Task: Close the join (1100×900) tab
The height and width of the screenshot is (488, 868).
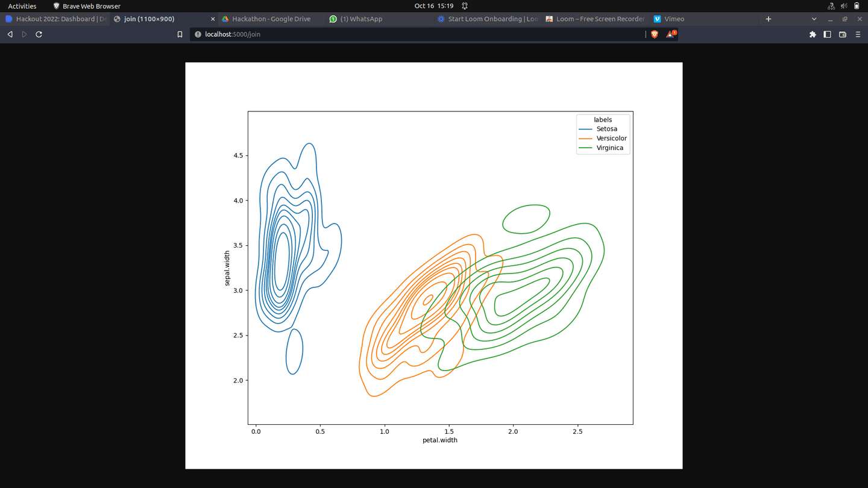Action: click(213, 19)
